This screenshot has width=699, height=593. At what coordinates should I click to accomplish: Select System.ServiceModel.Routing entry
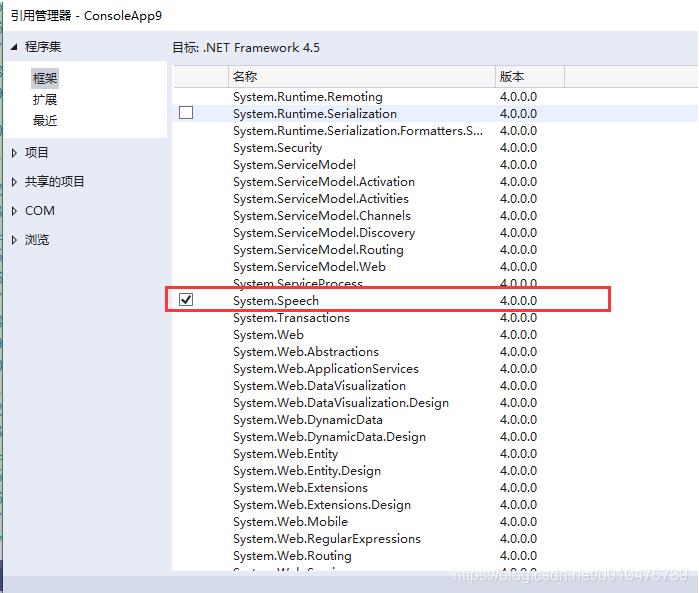point(318,249)
